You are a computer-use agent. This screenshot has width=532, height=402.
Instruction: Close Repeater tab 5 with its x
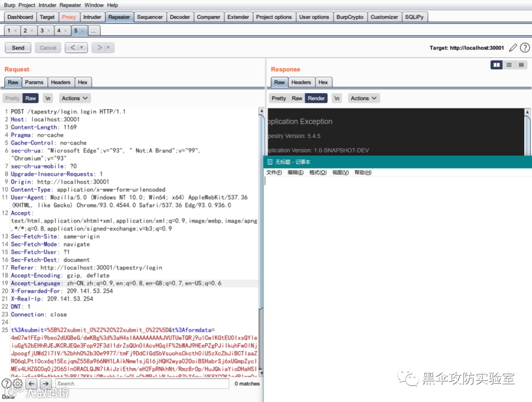(82, 31)
